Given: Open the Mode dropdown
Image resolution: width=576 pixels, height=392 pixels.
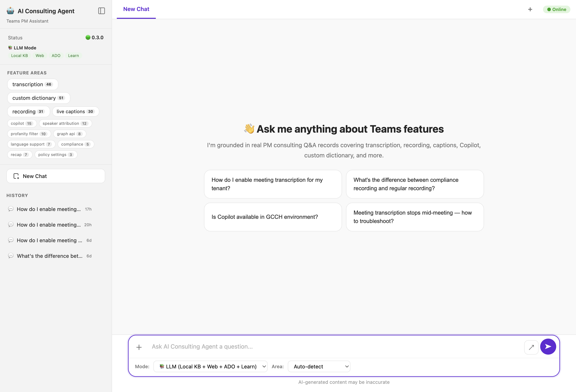Looking at the screenshot, I should coord(210,366).
